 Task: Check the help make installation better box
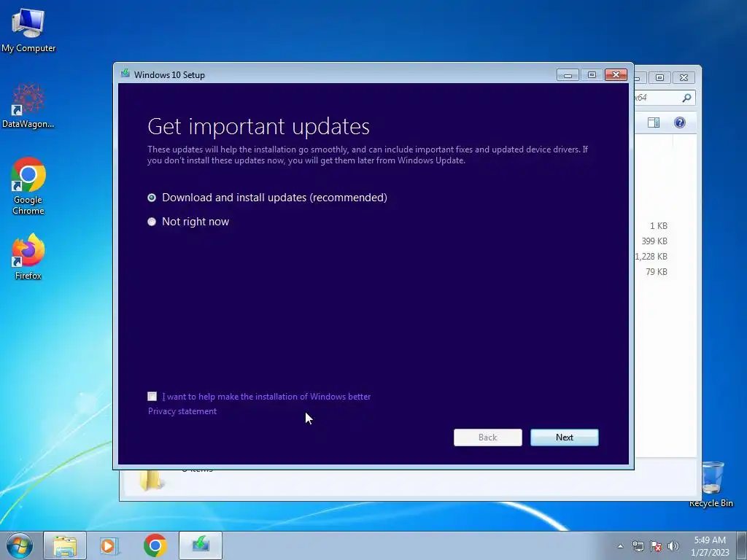pos(152,396)
